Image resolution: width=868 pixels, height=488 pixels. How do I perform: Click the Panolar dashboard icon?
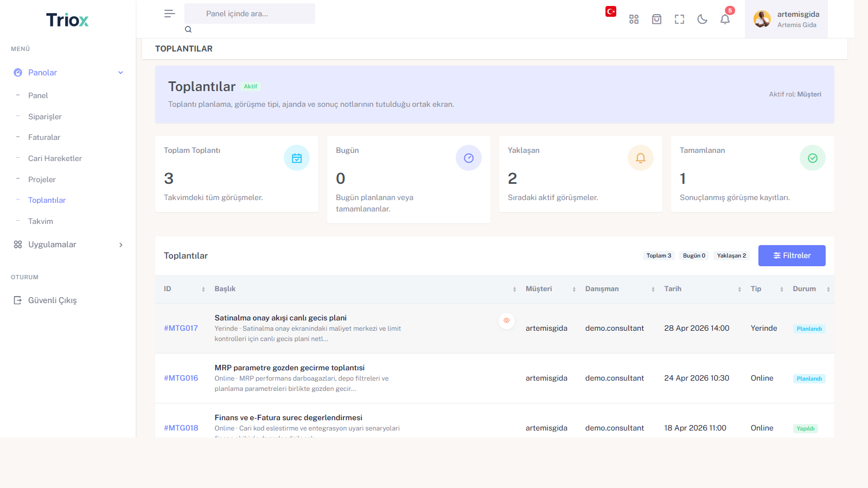point(18,73)
